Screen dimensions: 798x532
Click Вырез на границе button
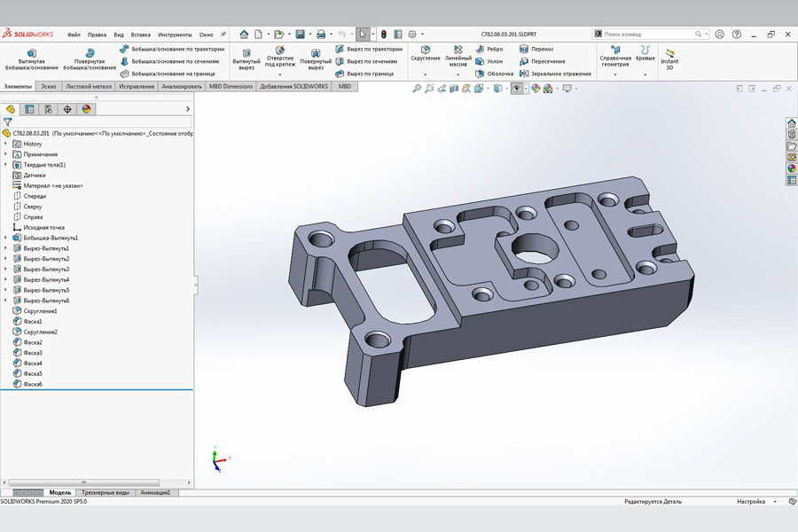tap(365, 74)
